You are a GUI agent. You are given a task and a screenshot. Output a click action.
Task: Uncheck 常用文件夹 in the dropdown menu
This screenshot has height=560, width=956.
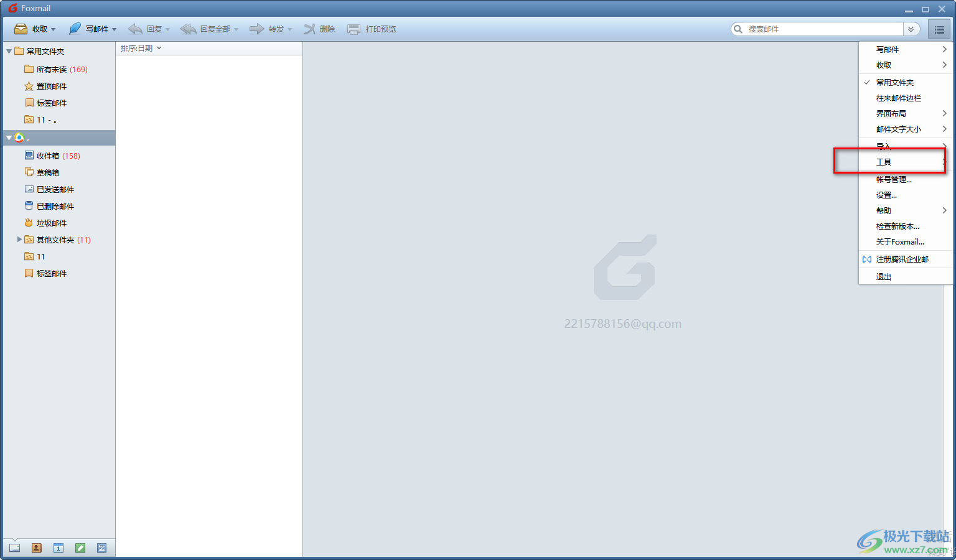tap(906, 82)
